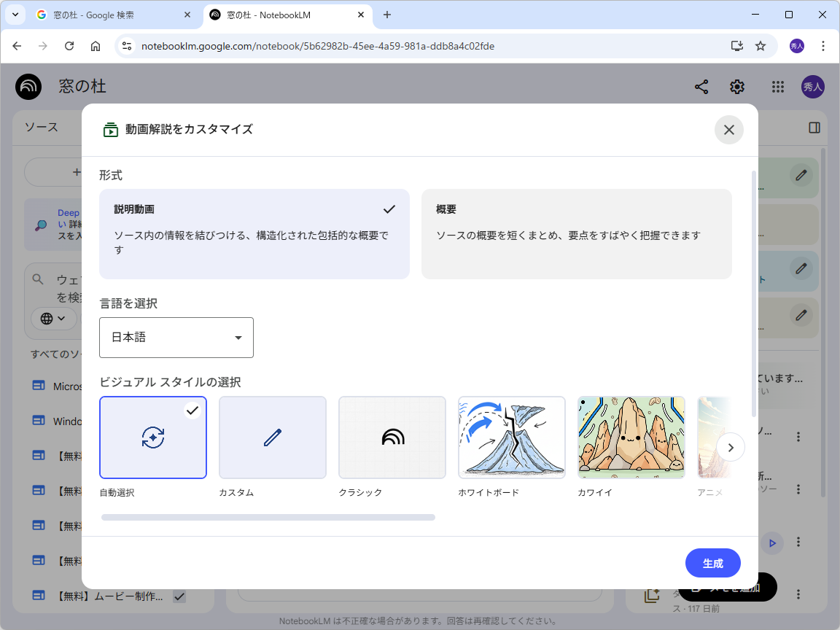Open a new browser tab with the plus
Image resolution: width=840 pixels, height=630 pixels.
point(387,15)
